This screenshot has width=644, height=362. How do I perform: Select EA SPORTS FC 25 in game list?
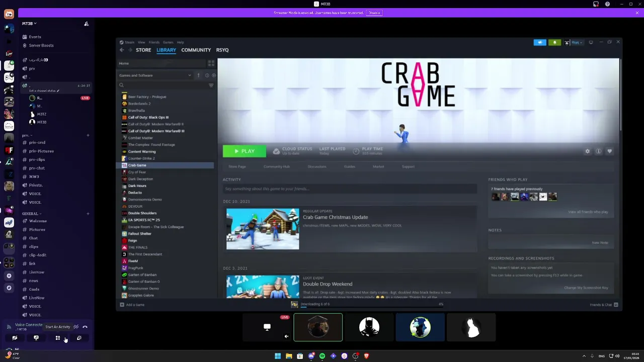(144, 220)
